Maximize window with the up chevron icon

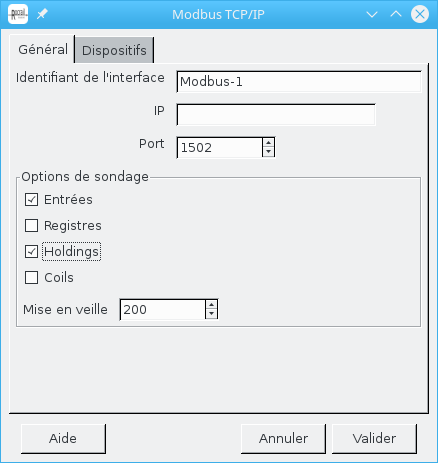pyautogui.click(x=396, y=14)
